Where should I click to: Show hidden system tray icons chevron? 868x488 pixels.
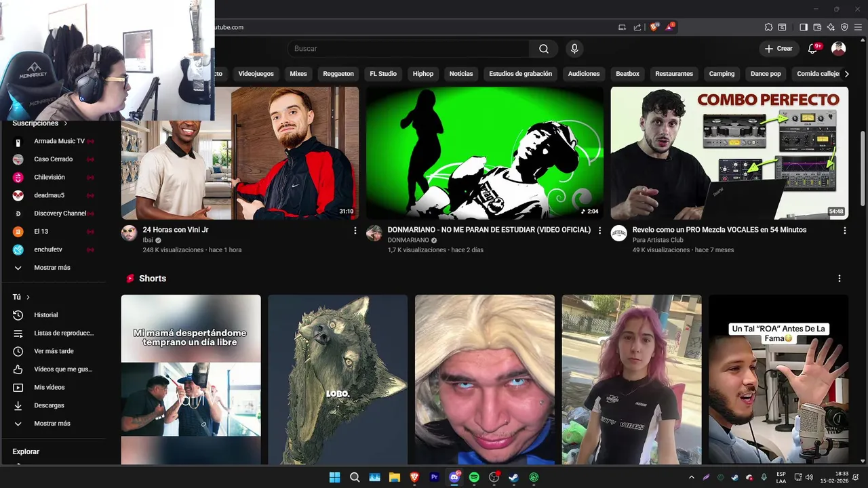click(691, 477)
